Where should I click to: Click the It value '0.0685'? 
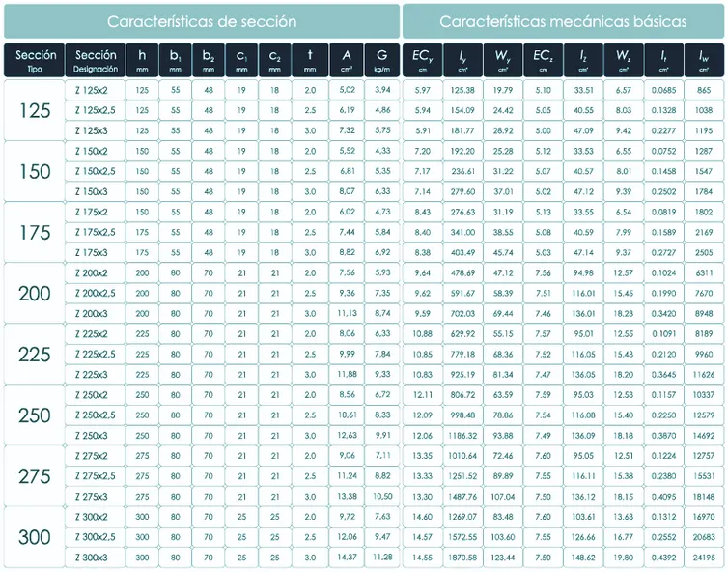coord(664,90)
